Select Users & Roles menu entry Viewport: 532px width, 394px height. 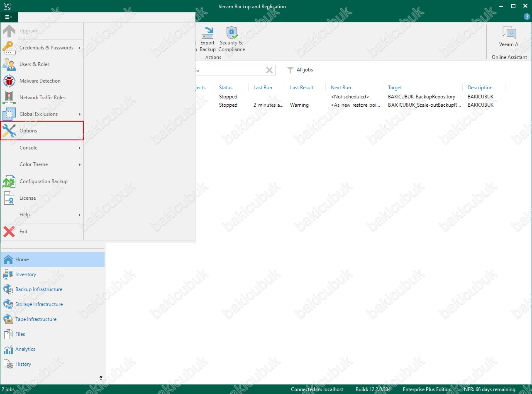(x=42, y=64)
